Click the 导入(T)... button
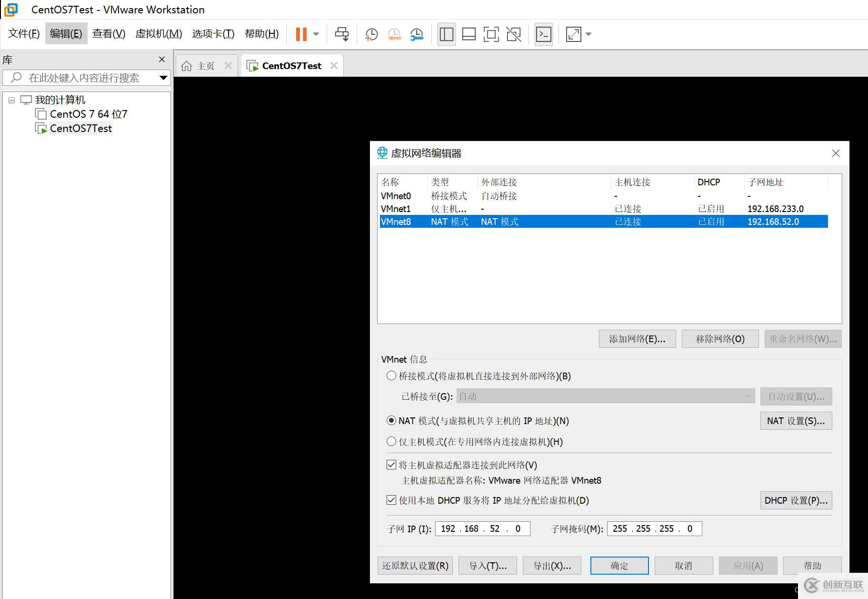 point(488,566)
